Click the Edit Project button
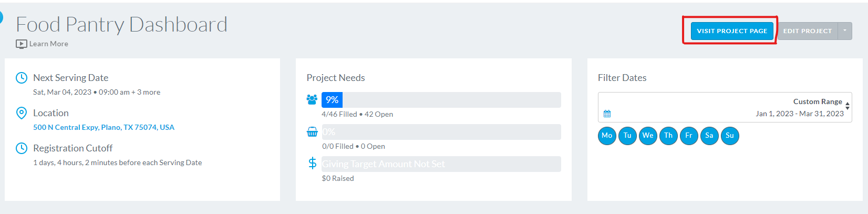Screen dimensions: 868x214 click(808, 31)
